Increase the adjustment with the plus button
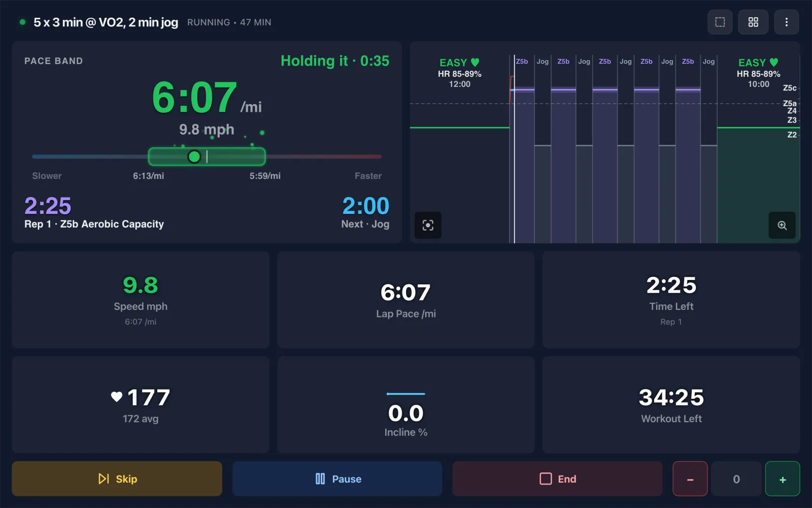The image size is (812, 508). point(783,479)
